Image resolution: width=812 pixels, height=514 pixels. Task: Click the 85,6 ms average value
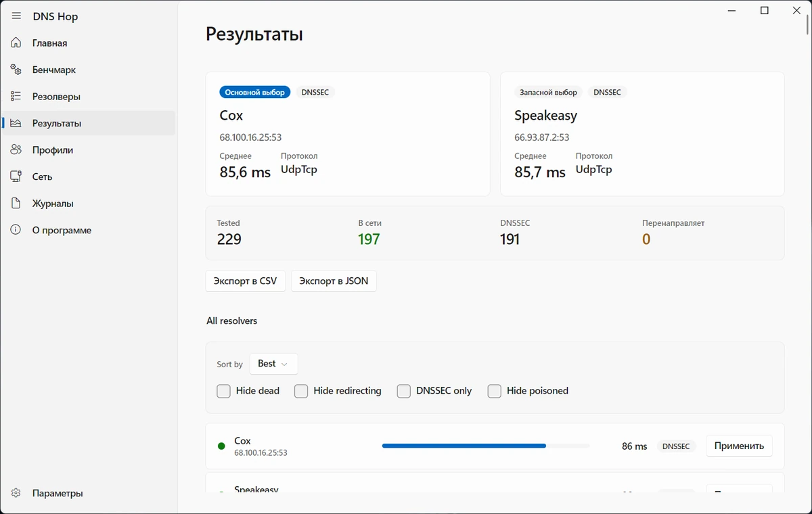(x=245, y=172)
